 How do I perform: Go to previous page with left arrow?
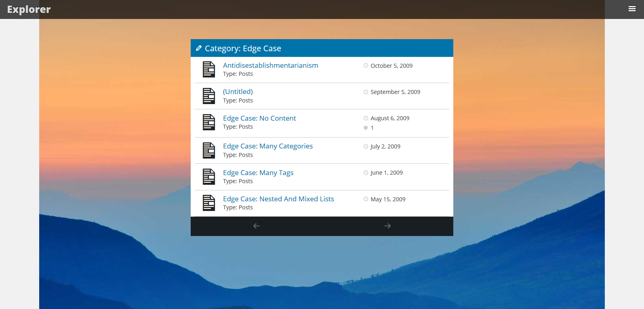[x=256, y=226]
